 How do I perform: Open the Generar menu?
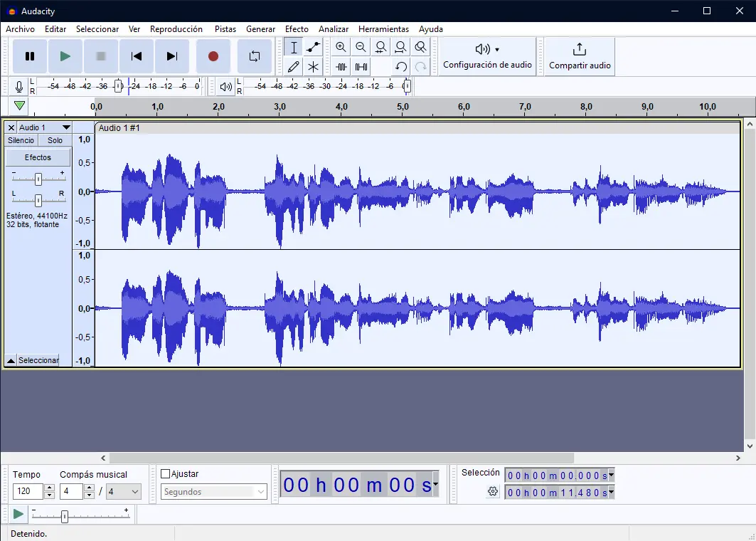[260, 29]
